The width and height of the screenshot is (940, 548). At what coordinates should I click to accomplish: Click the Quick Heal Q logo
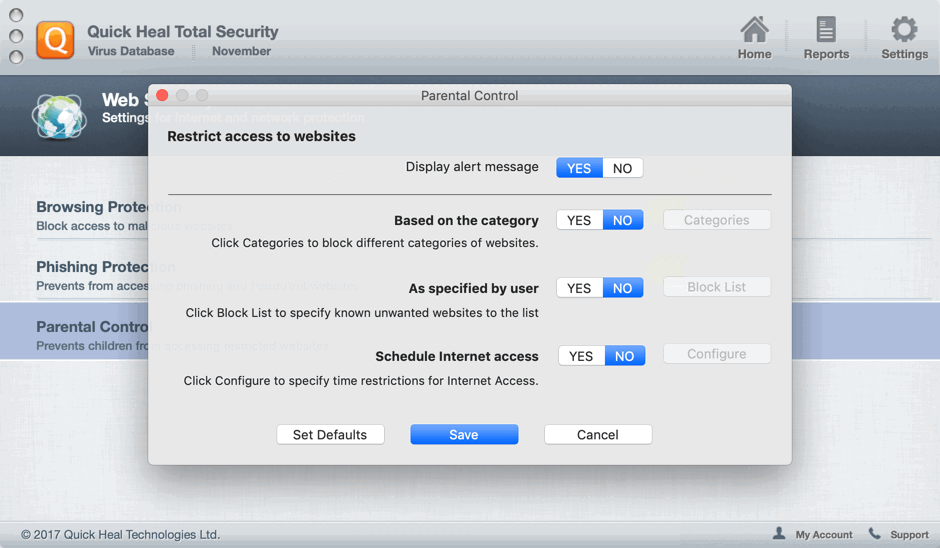pos(55,40)
